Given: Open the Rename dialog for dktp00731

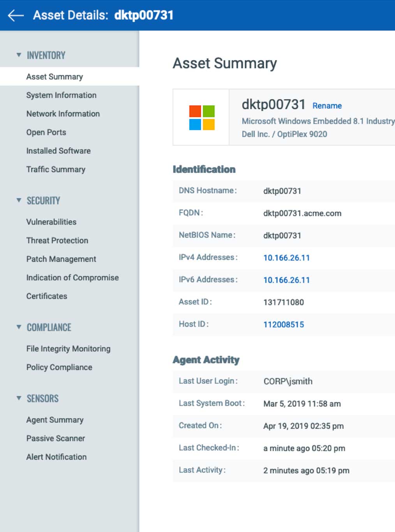Looking at the screenshot, I should tap(327, 106).
